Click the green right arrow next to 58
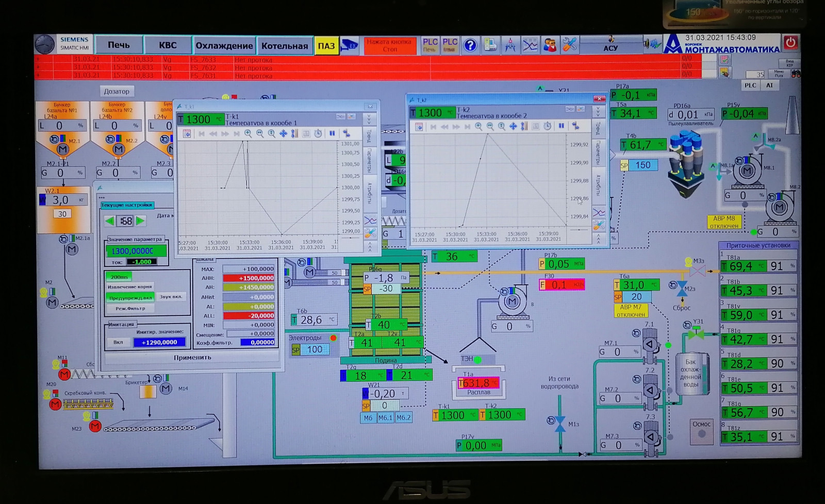Screen dimensions: 825x504 pyautogui.click(x=140, y=221)
